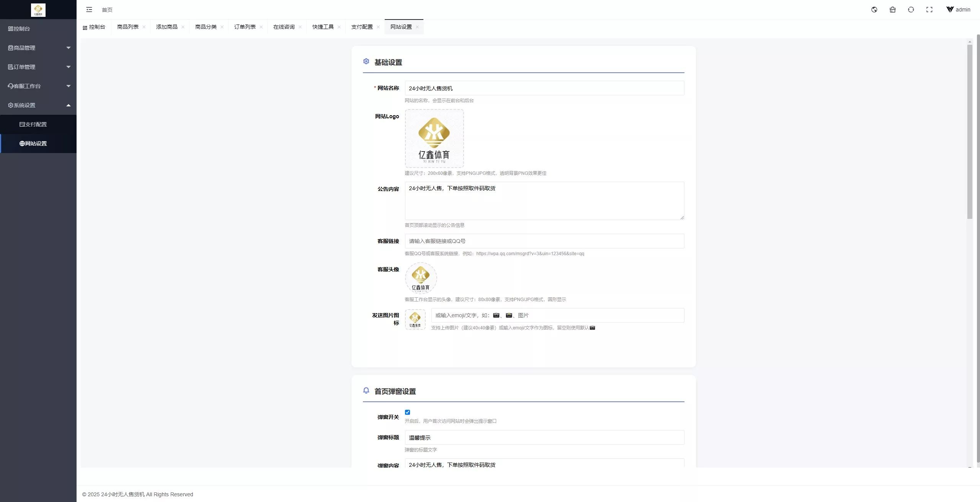Expand the 订单管理 sidebar menu
This screenshot has height=502, width=980.
[38, 67]
